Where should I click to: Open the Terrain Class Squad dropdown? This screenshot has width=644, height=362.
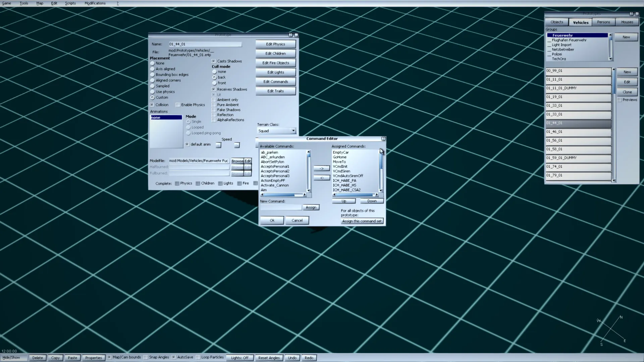tap(293, 131)
